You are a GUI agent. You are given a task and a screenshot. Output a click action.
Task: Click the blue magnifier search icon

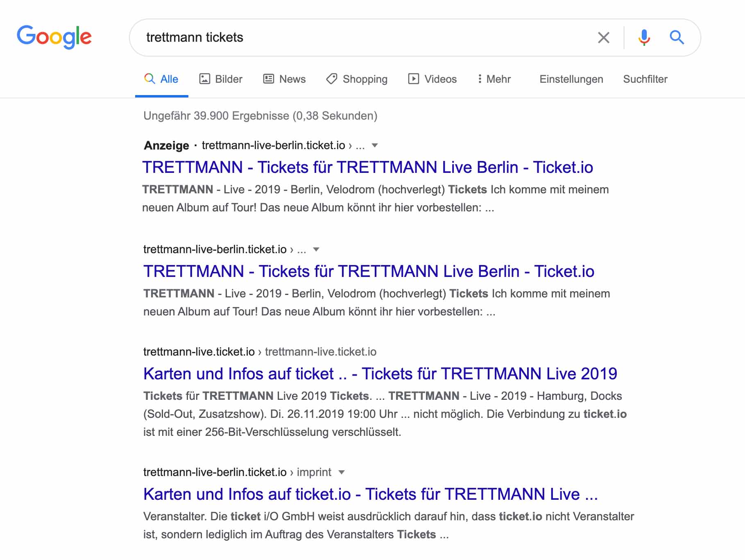[677, 37]
